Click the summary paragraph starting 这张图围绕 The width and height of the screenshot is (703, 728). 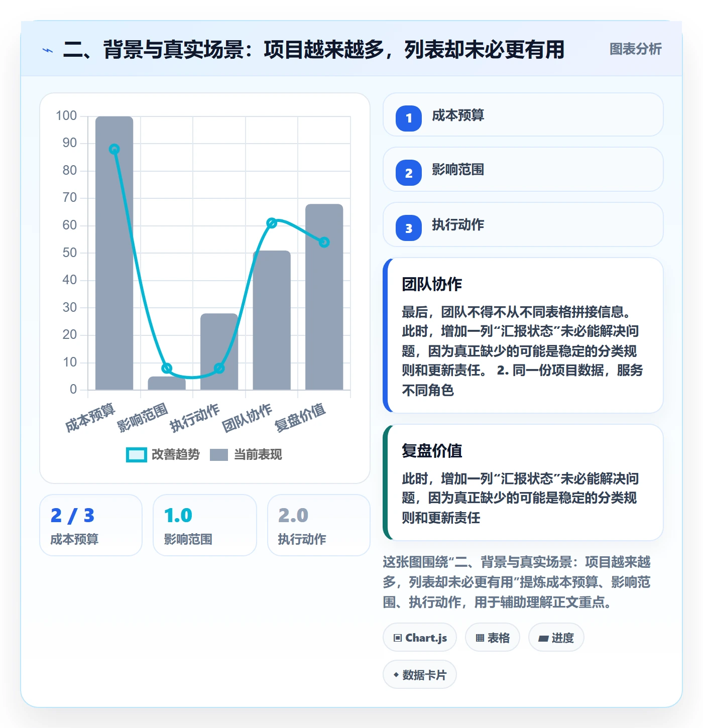pyautogui.click(x=517, y=582)
